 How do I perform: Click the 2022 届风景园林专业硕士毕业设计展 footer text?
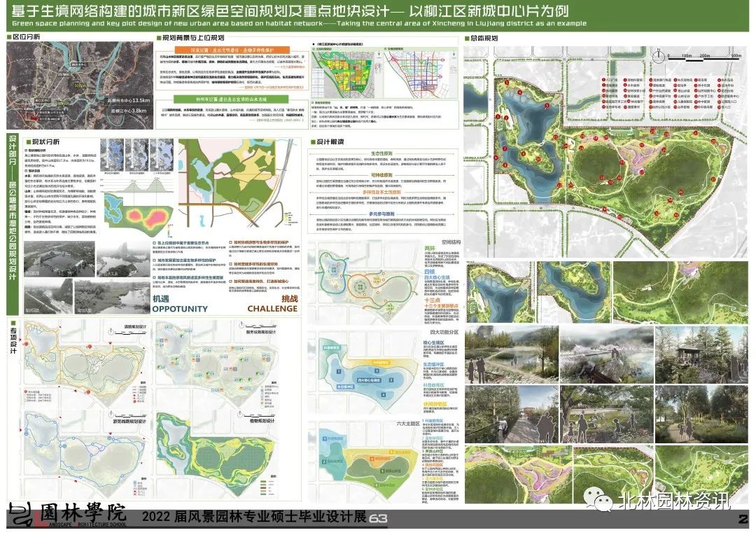coord(253,517)
